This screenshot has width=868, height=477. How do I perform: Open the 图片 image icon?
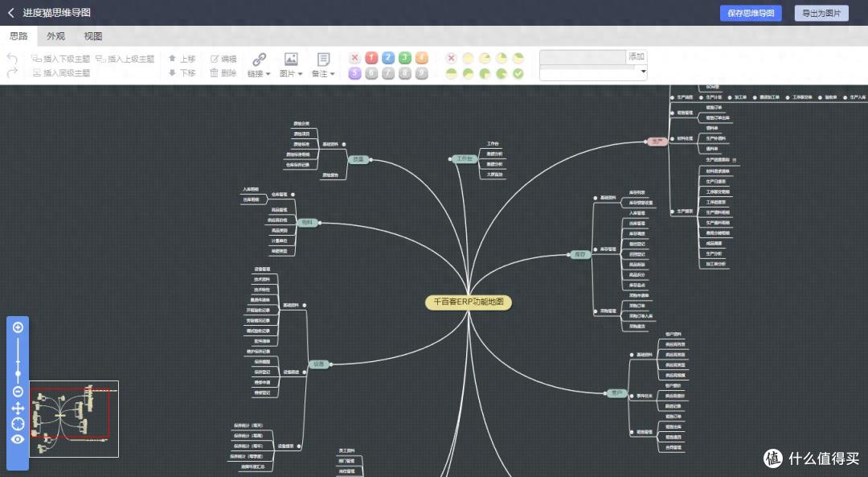pos(291,60)
